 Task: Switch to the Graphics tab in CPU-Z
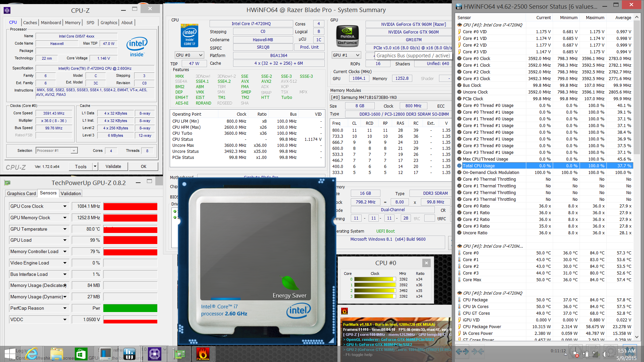pos(109,22)
